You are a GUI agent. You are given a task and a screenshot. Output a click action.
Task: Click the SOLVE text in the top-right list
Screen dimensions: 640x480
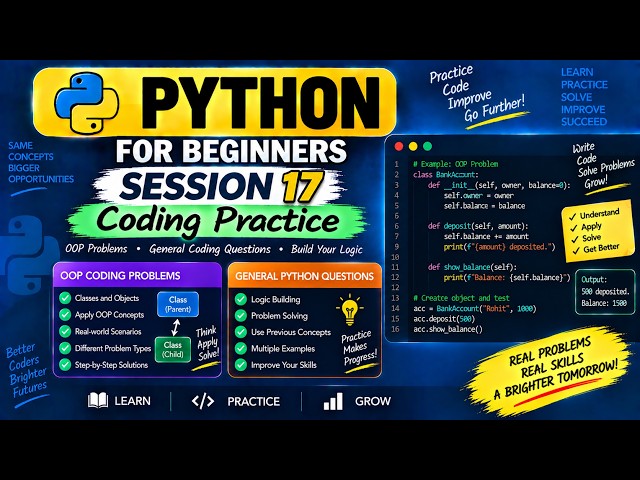click(576, 97)
